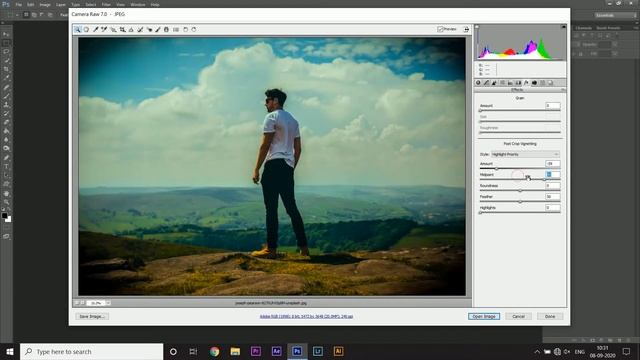Select the Color Sampler tool
Viewport: 640px width, 360px height.
point(104,29)
